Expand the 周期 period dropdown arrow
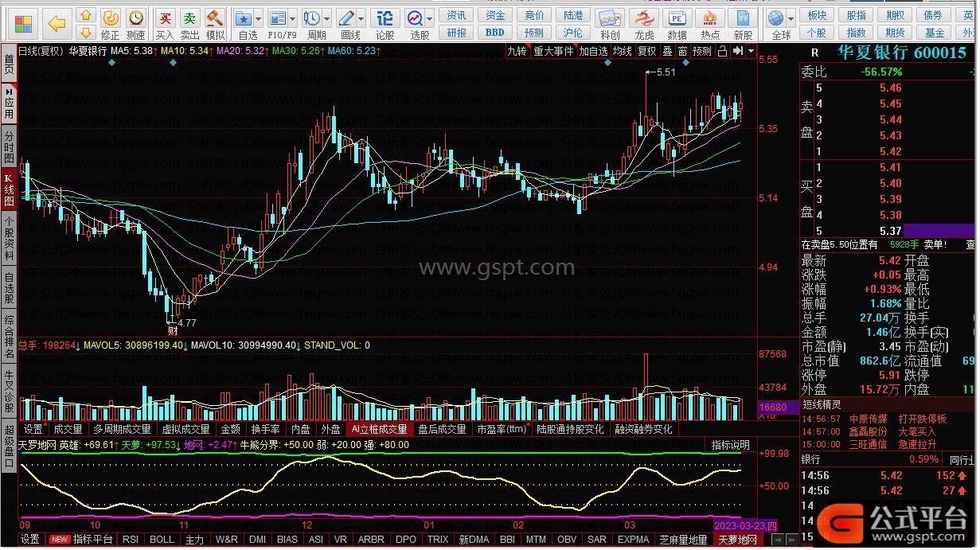Viewport: 980px width, 550px height. (x=327, y=18)
